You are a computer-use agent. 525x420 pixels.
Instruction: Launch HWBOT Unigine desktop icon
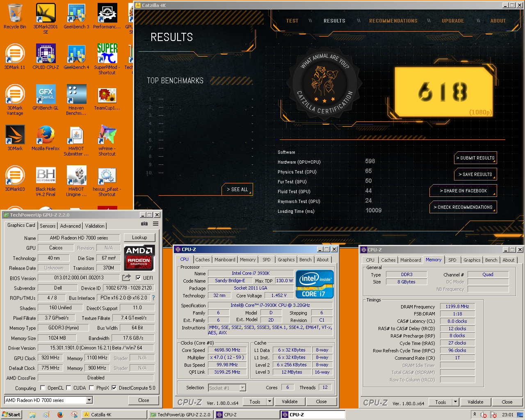tap(76, 181)
